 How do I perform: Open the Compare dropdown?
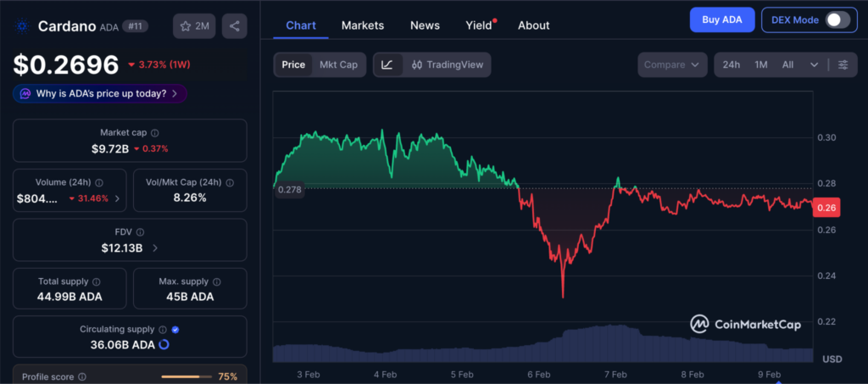pos(673,64)
